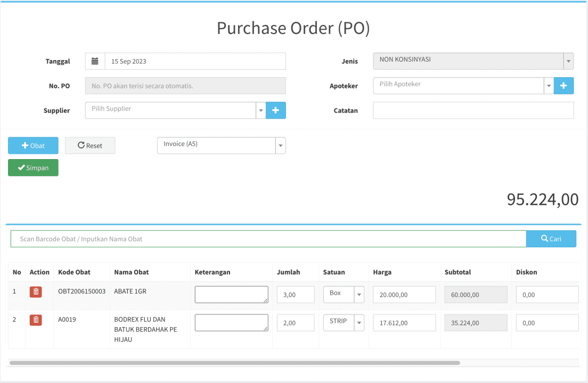Change Satuan dropdown for ABATE 1GR
The image size is (588, 383).
click(344, 294)
